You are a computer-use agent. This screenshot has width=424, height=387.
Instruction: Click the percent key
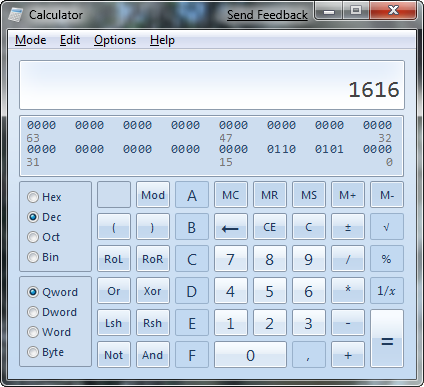click(387, 259)
